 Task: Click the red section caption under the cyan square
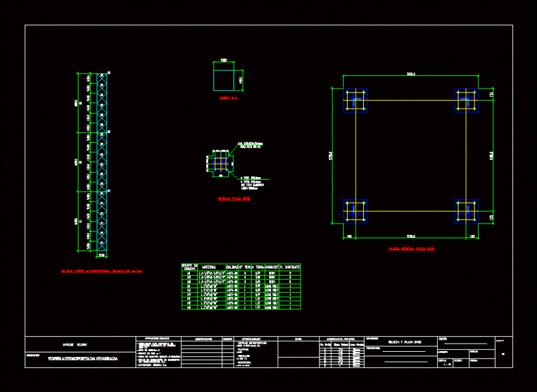[228, 98]
